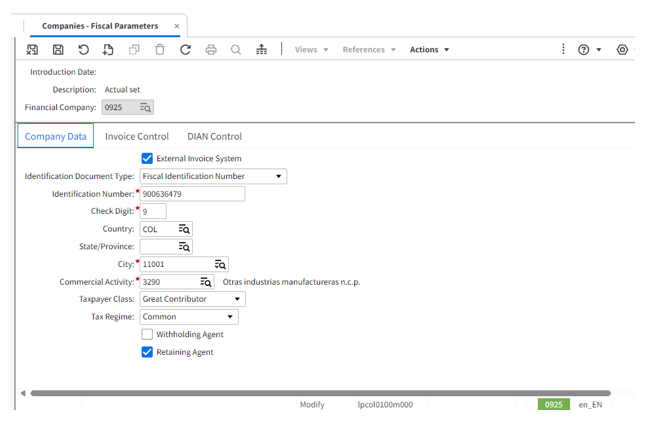Image resolution: width=655 pixels, height=431 pixels.
Task: Switch to the Invoice Control tab
Action: pos(137,136)
